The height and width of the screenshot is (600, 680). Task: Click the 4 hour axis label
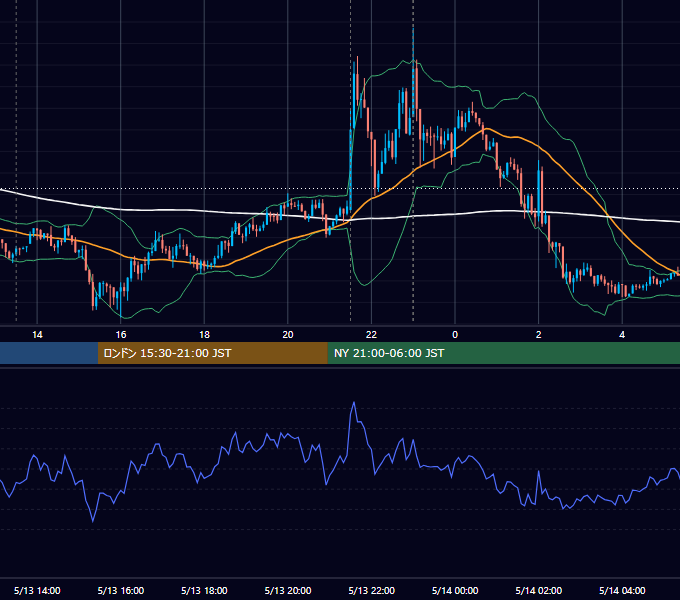click(x=622, y=335)
